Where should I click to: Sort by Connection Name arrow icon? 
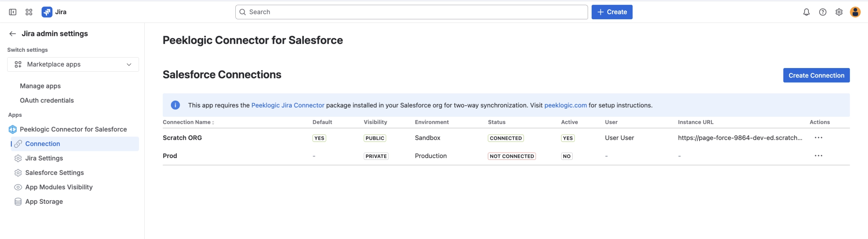click(x=213, y=123)
